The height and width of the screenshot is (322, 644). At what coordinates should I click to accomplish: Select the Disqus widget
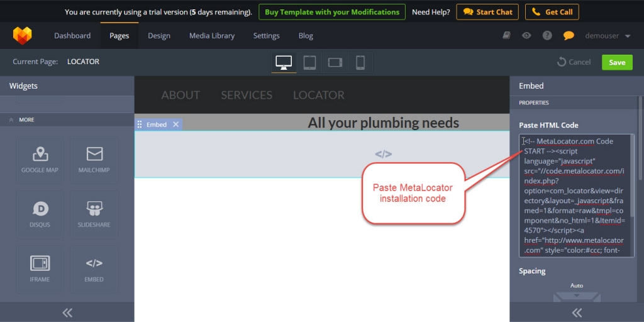pos(40,214)
